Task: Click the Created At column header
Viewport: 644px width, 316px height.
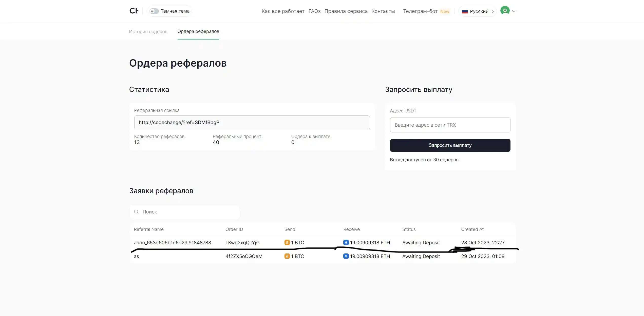Action: [x=472, y=229]
